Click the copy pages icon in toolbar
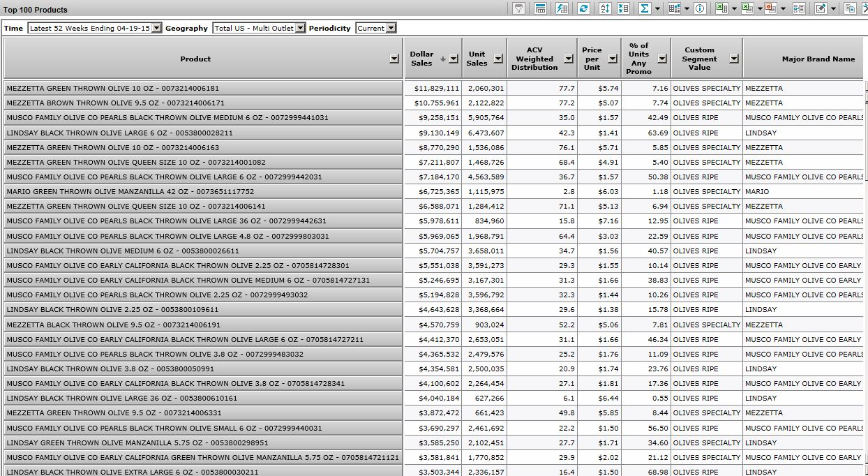The image size is (868, 476). pyautogui.click(x=850, y=8)
